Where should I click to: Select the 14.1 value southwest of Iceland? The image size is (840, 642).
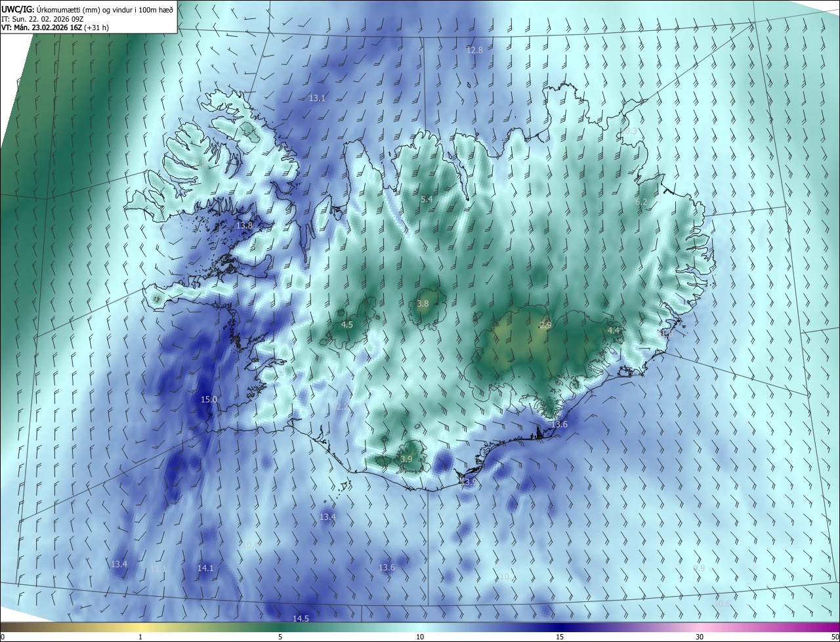(205, 568)
